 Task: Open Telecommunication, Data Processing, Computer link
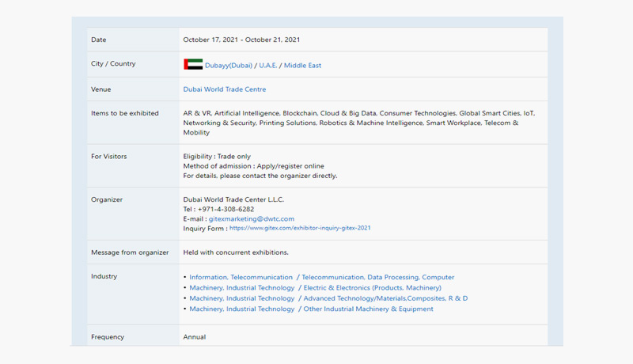click(377, 278)
